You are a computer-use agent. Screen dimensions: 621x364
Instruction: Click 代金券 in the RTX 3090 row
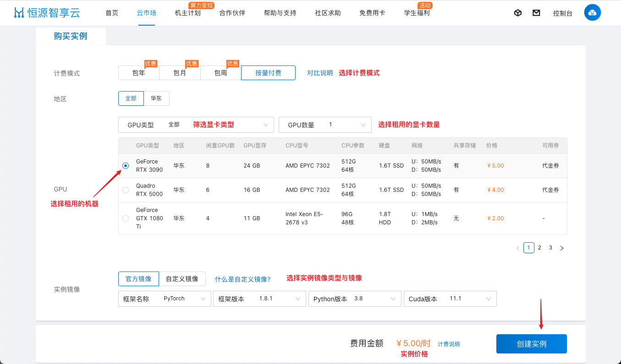pos(550,166)
